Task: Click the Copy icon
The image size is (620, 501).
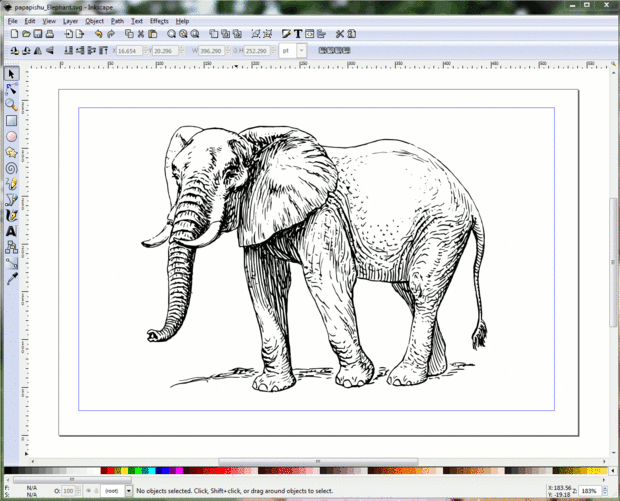Action: [x=129, y=34]
